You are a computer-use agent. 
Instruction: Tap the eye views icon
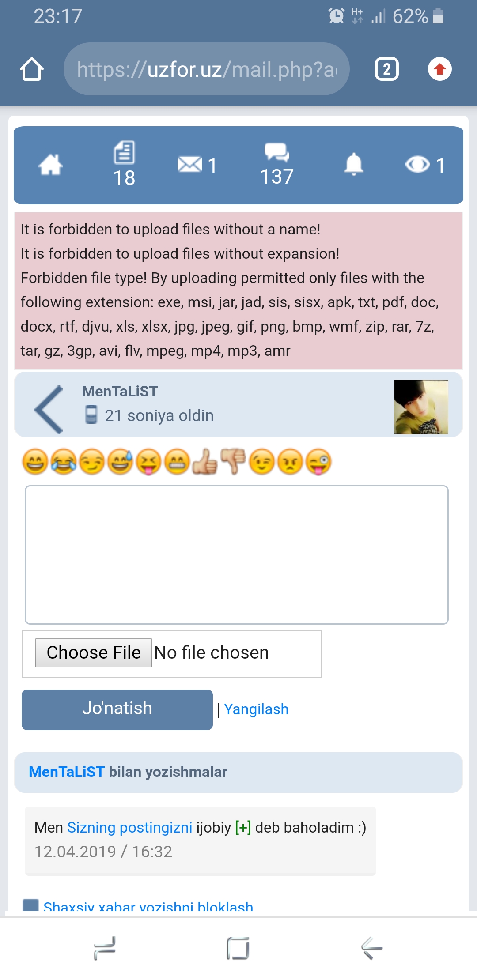point(418,165)
